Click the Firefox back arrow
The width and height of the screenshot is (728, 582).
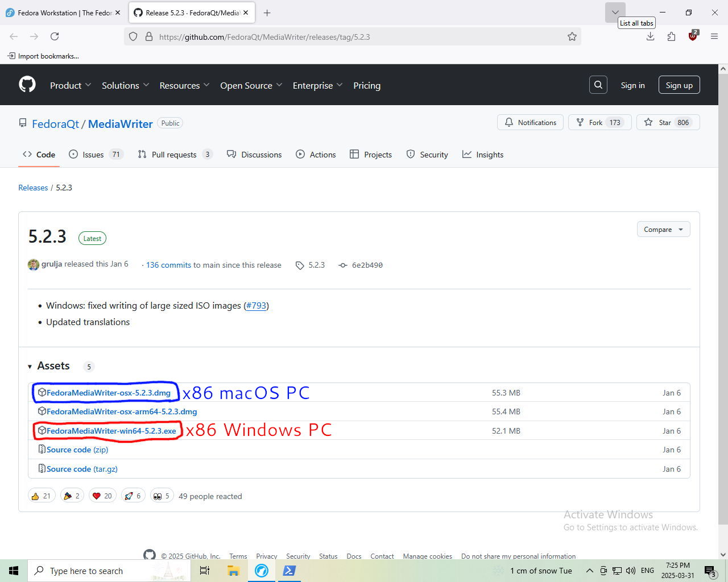(x=14, y=36)
